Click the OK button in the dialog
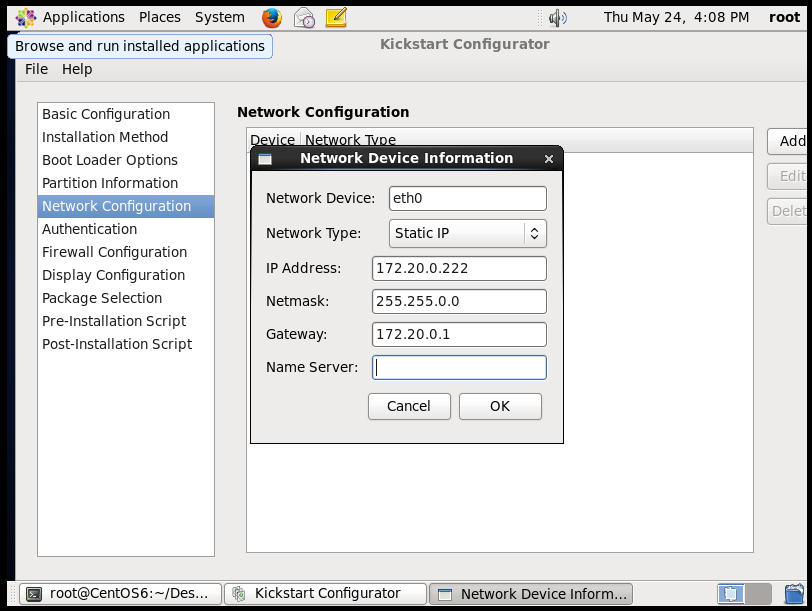 [x=500, y=406]
